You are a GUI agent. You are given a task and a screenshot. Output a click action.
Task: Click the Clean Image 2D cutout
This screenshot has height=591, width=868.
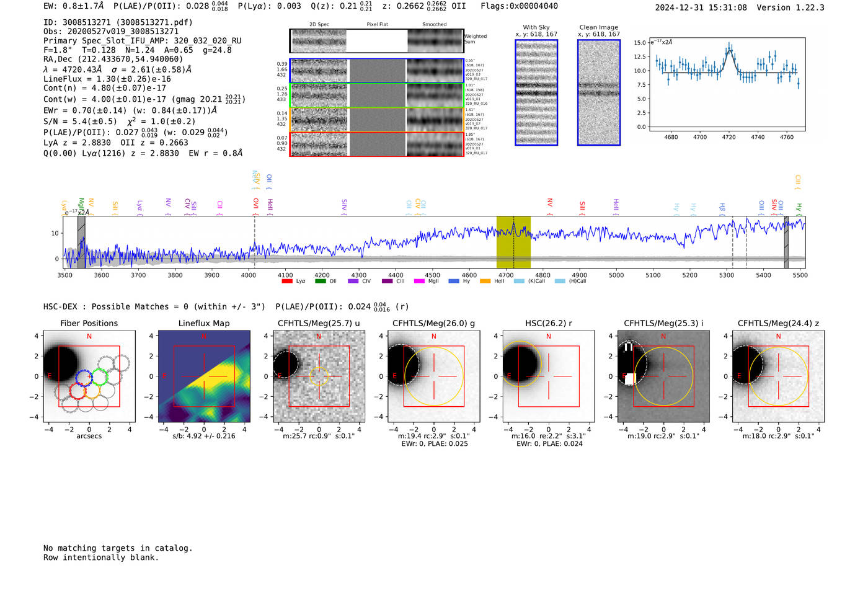(599, 92)
